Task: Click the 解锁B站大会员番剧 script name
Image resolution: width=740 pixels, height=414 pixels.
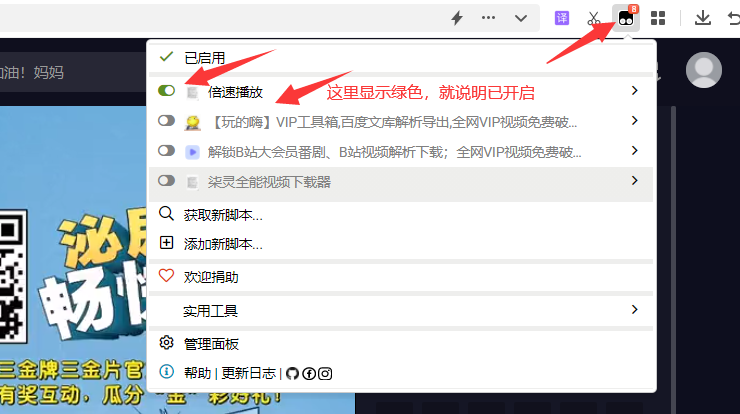Action: tap(395, 152)
